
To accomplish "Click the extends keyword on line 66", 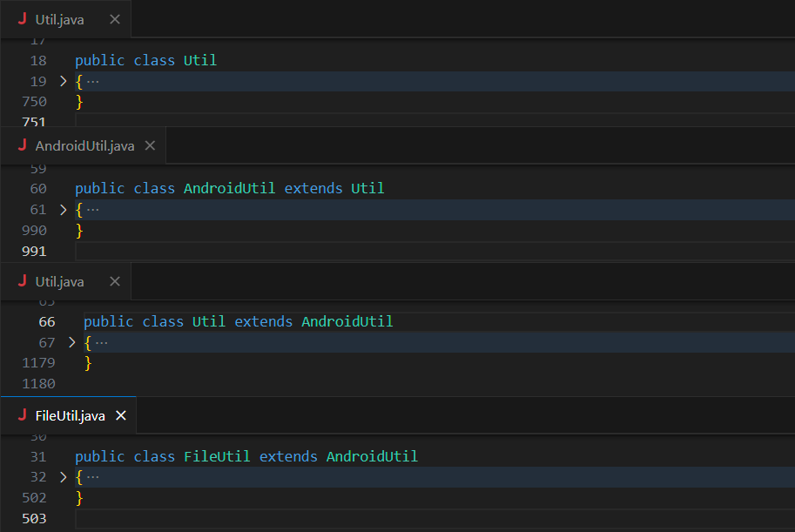I will pyautogui.click(x=263, y=321).
